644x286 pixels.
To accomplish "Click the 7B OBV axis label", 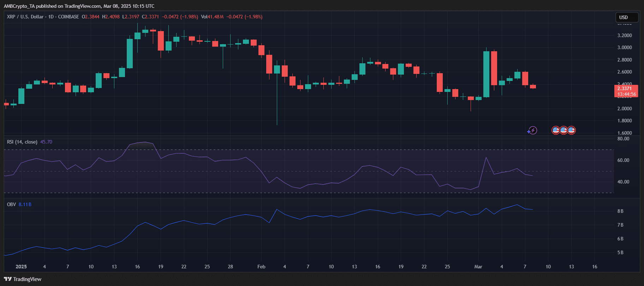I will 620,225.
